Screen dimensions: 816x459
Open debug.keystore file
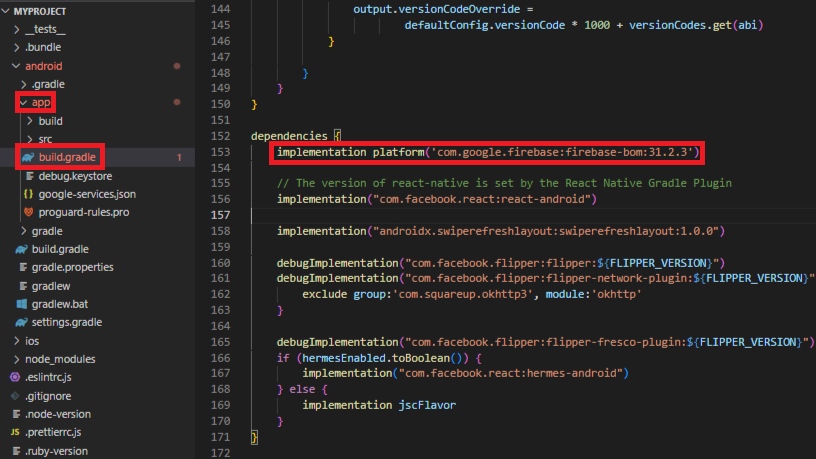point(75,176)
